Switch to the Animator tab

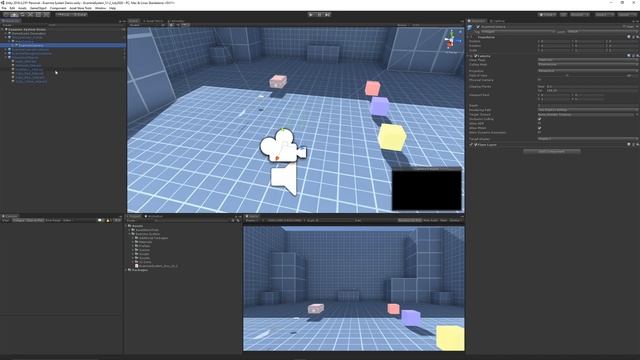177,21
